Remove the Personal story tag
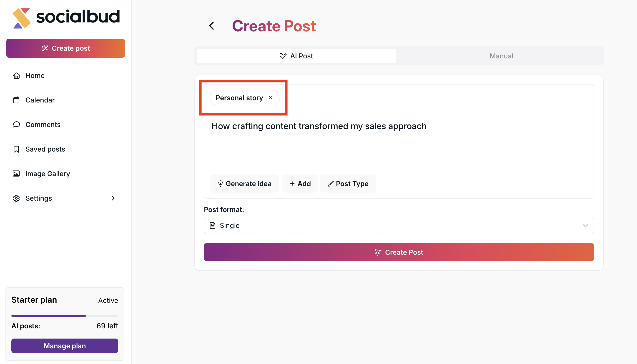Screen dimensions: 637x364 270,98
